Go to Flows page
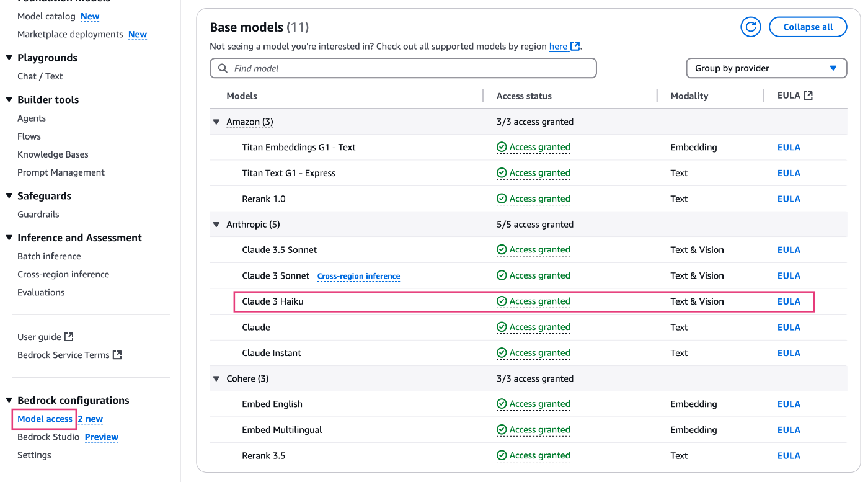The height and width of the screenshot is (482, 868). coord(29,136)
